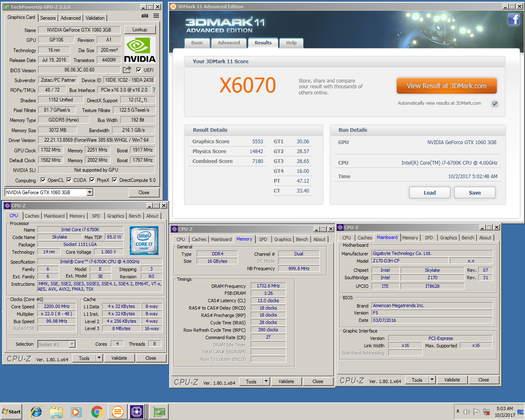Click View Result at 3DMark.com button
Viewport: 525px width, 420px height.
point(447,86)
